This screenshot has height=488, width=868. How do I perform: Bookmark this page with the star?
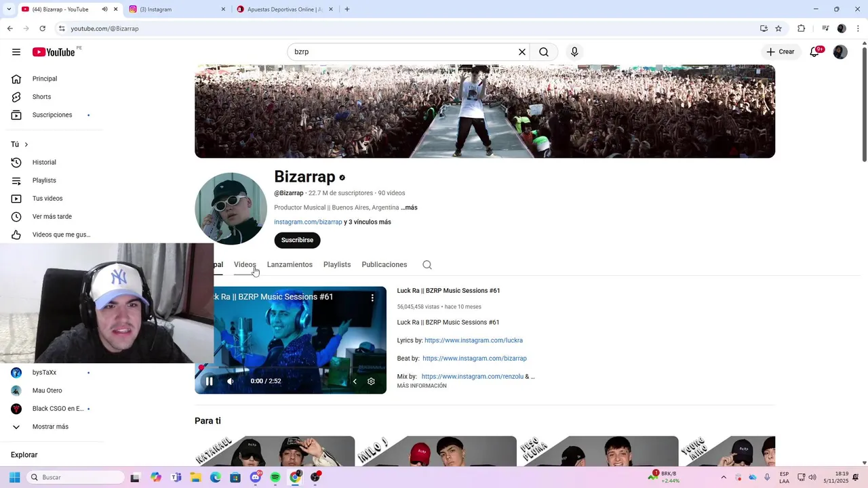coord(778,28)
